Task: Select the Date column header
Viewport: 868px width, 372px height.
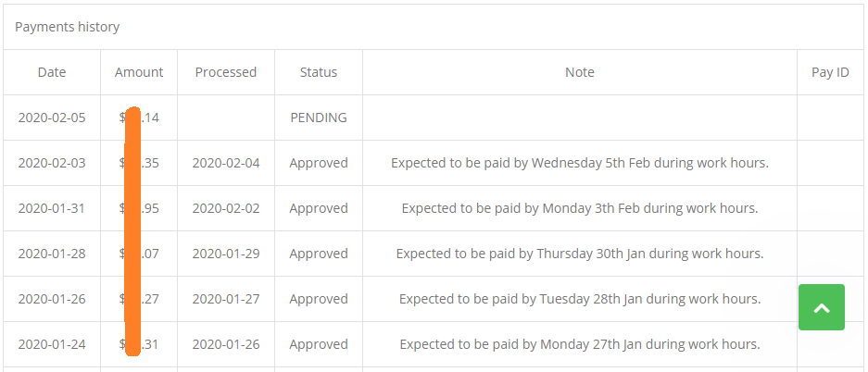Action: point(52,72)
